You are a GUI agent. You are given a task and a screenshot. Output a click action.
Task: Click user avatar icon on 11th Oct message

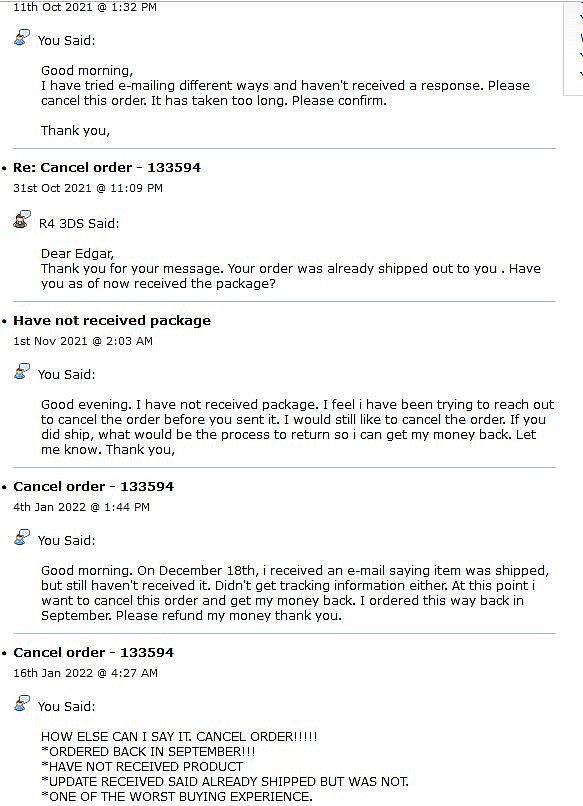coord(22,38)
